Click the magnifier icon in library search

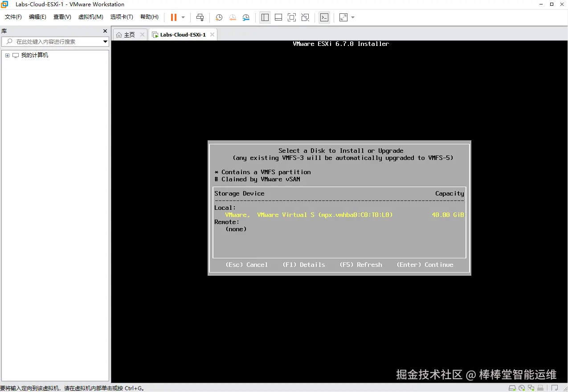pos(9,41)
